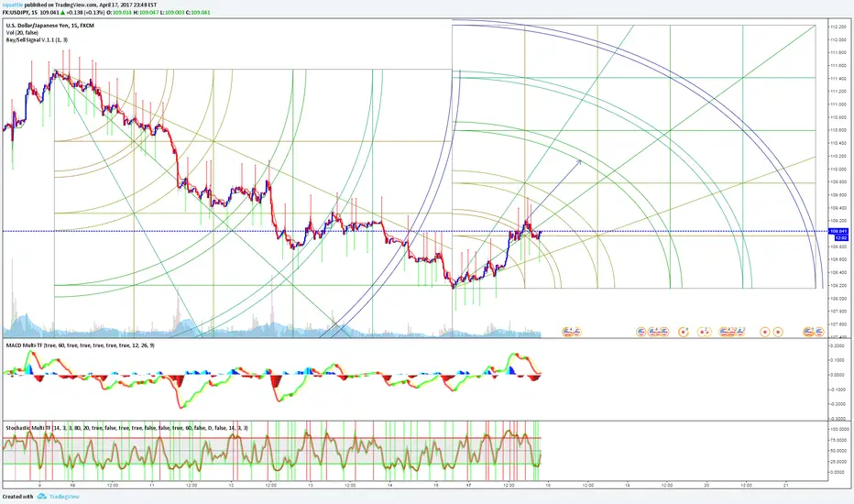
Task: Click the 110.000 price axis label
Action: (x=838, y=169)
